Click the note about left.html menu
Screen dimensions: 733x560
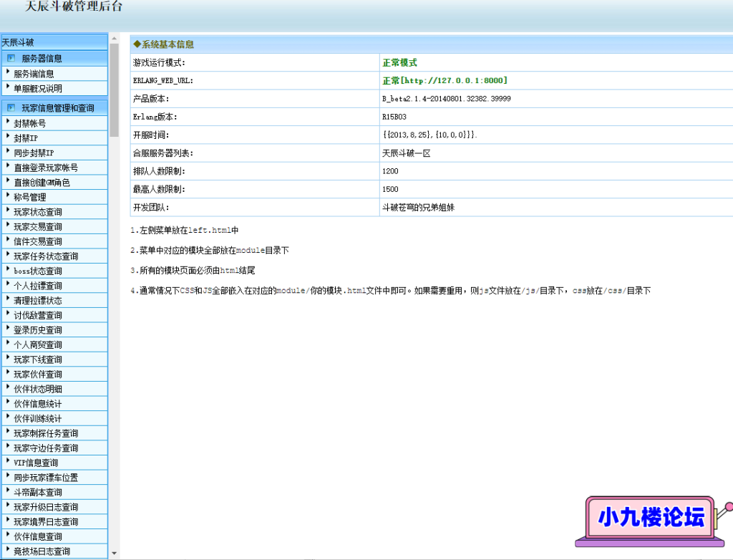pyautogui.click(x=184, y=230)
